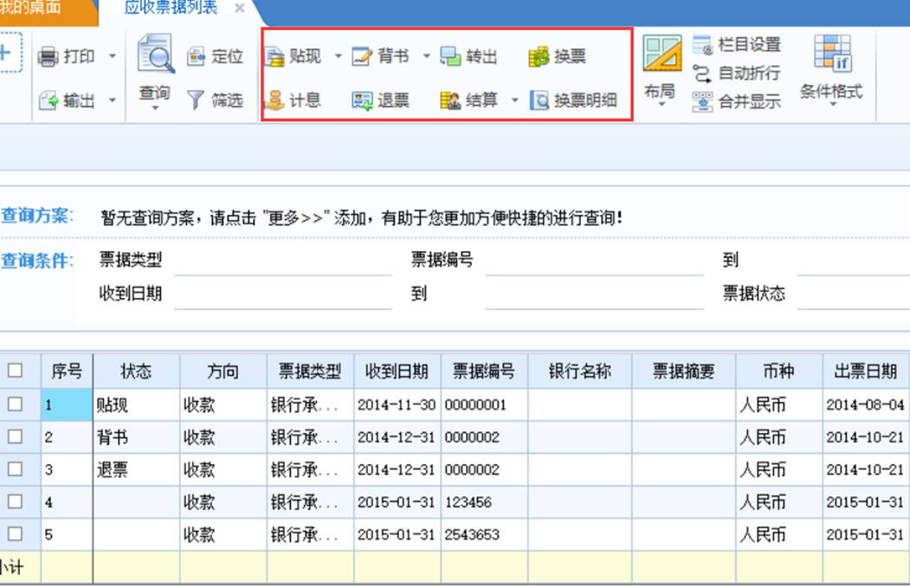Click received date 2014-11-30 cell
Viewport: 910px width, 588px height.
(x=397, y=404)
